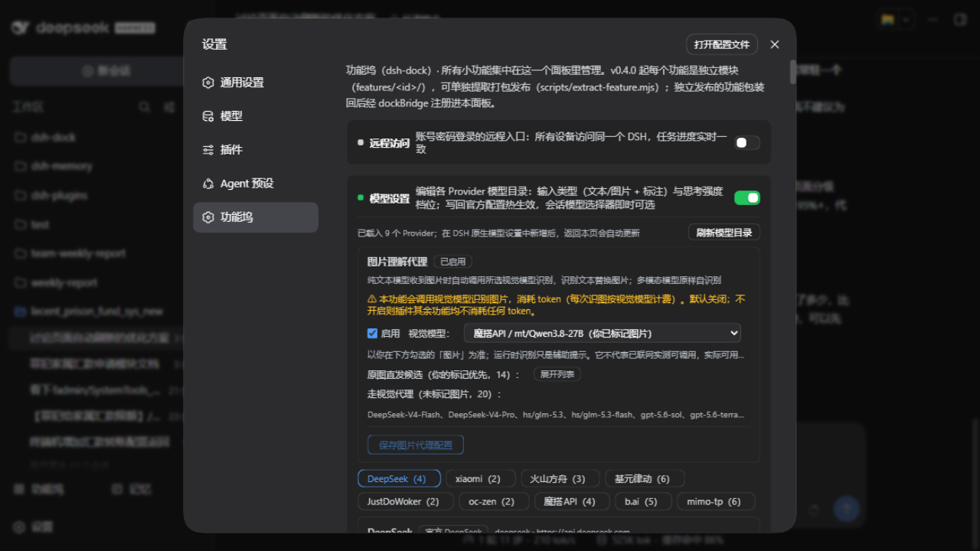980x551 pixels.
Task: Click the 保存图片代理配置 button
Action: pos(416,445)
